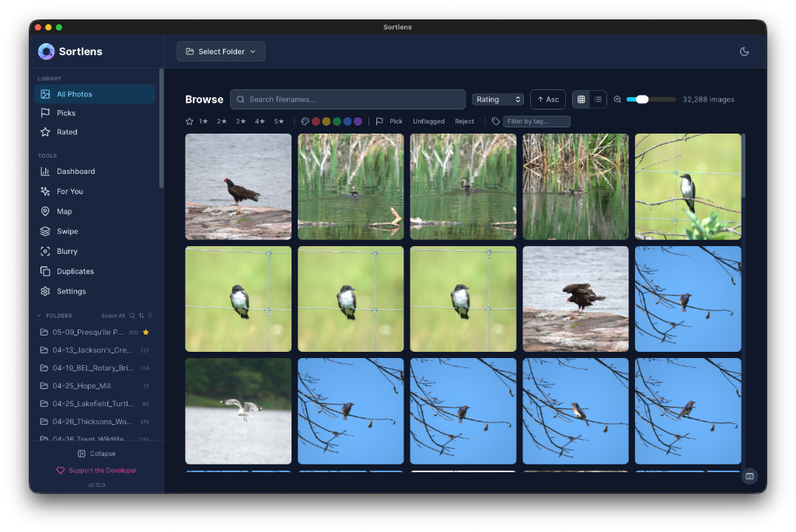Viewport: 796px width, 532px height.
Task: Open the For You tool
Action: 94,191
